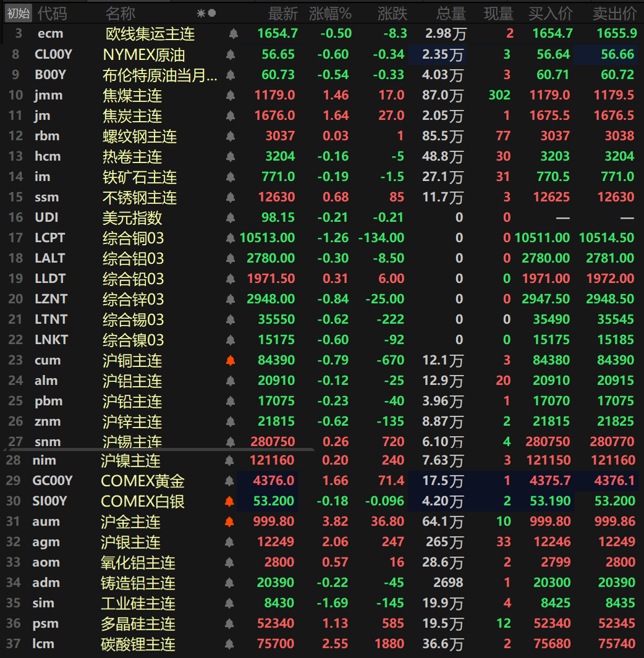Viewport: 644px width, 658px height.
Task: Set an alert on NYMEX原油 bell
Action: [x=231, y=55]
